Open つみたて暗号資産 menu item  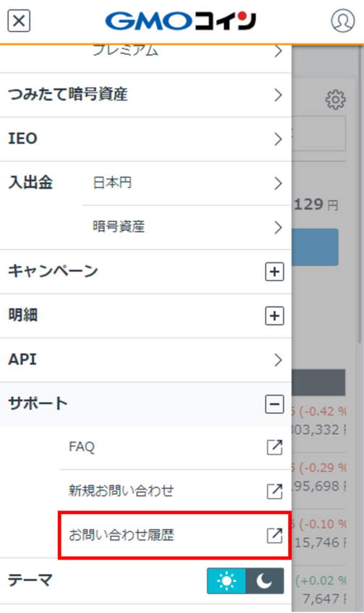(146, 95)
